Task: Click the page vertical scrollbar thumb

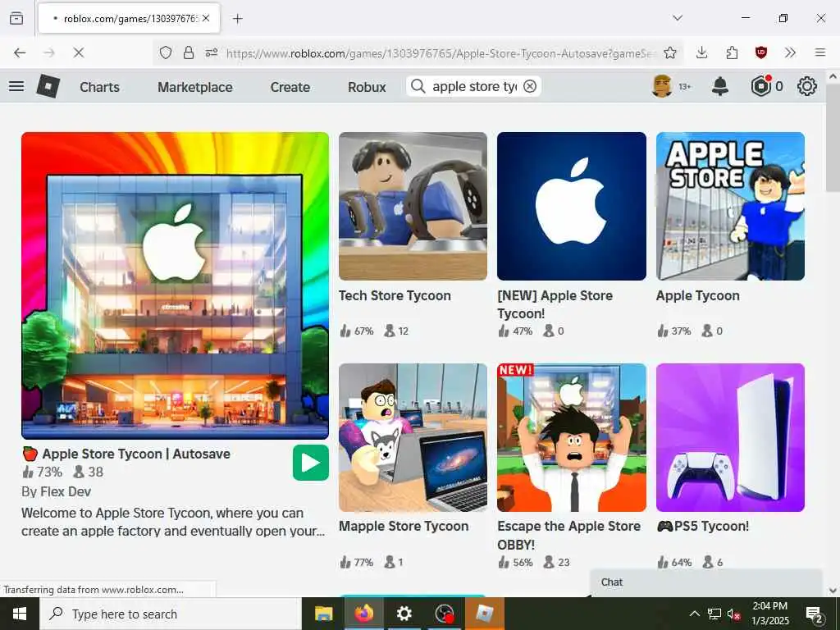Action: [833, 138]
